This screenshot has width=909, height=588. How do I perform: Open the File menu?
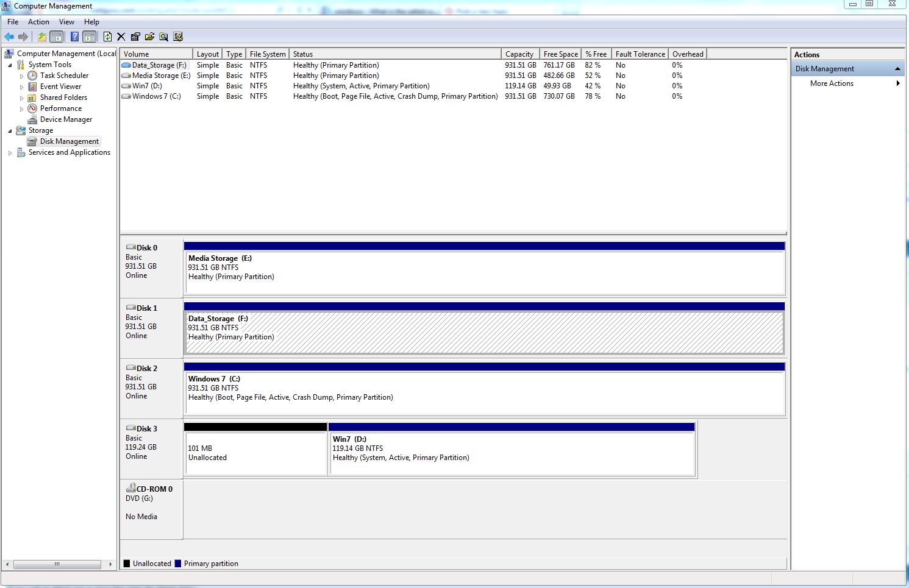click(13, 22)
